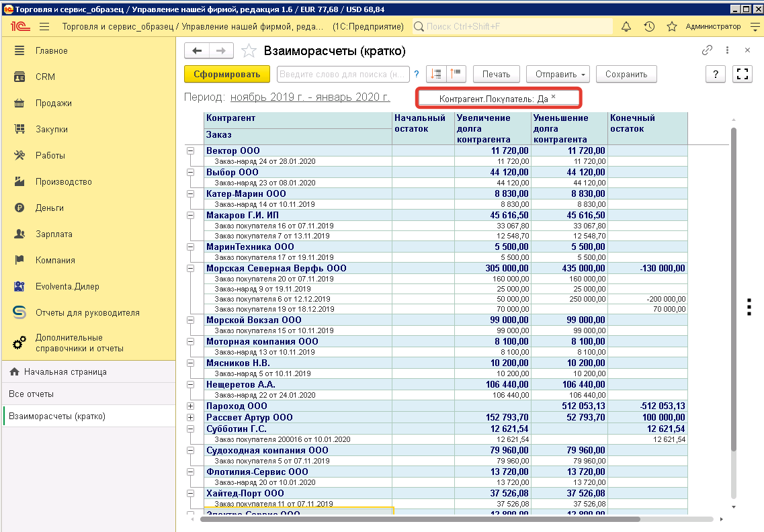Open Работы section

pos(50,156)
